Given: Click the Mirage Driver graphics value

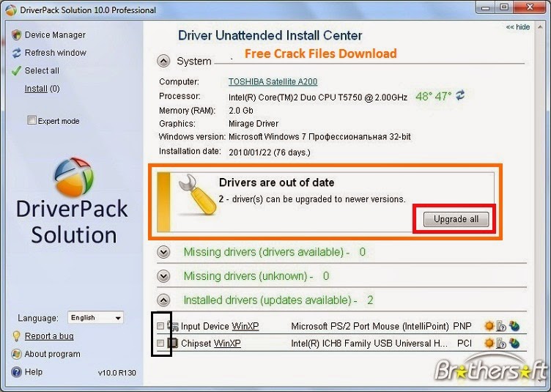Looking at the screenshot, I should (254, 124).
